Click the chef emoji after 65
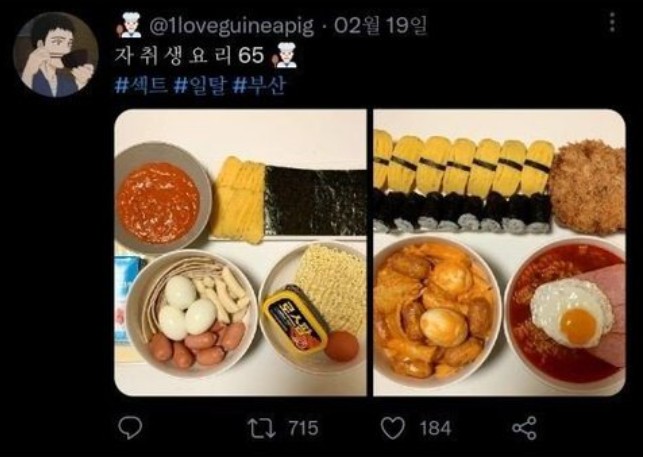645x457 pixels. pos(284,55)
